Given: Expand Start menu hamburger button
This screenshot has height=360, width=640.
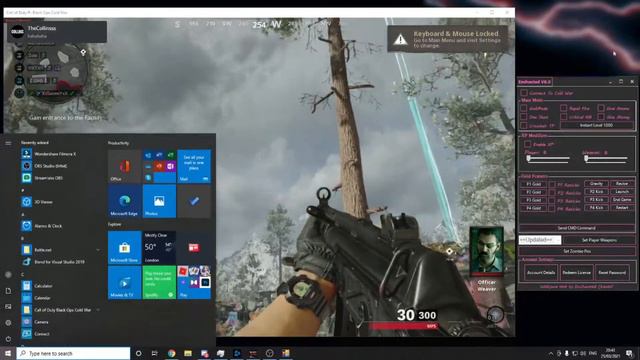Looking at the screenshot, I should tap(8, 143).
